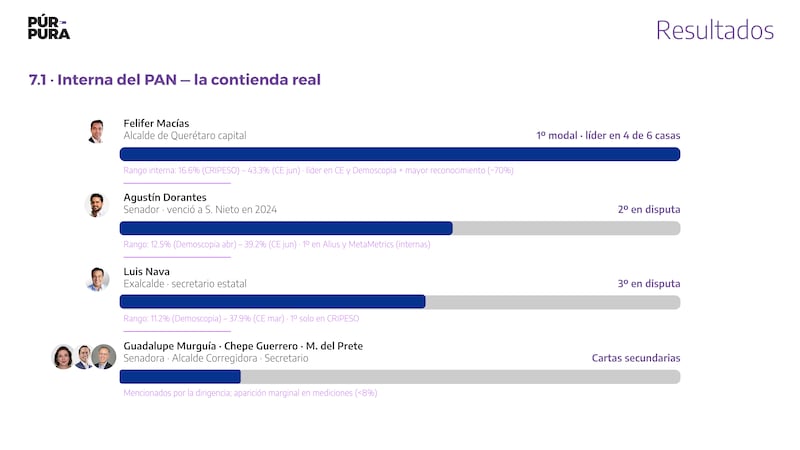Click the '2º en disputa' label
800x450 pixels.
(x=649, y=210)
